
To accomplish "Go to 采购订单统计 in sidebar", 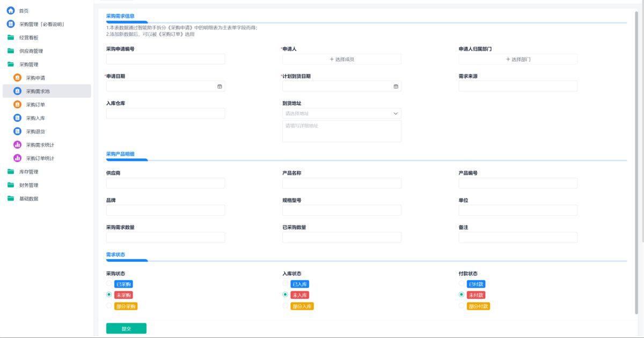I will coord(40,158).
